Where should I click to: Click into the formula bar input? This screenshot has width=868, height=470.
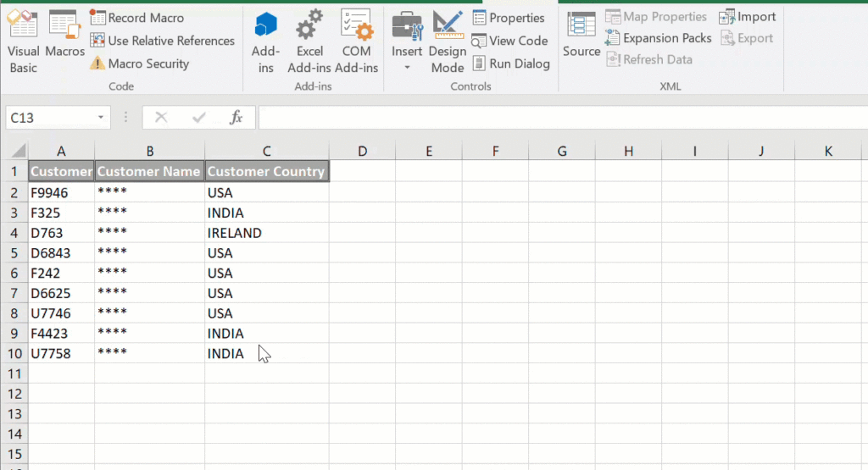tap(563, 117)
